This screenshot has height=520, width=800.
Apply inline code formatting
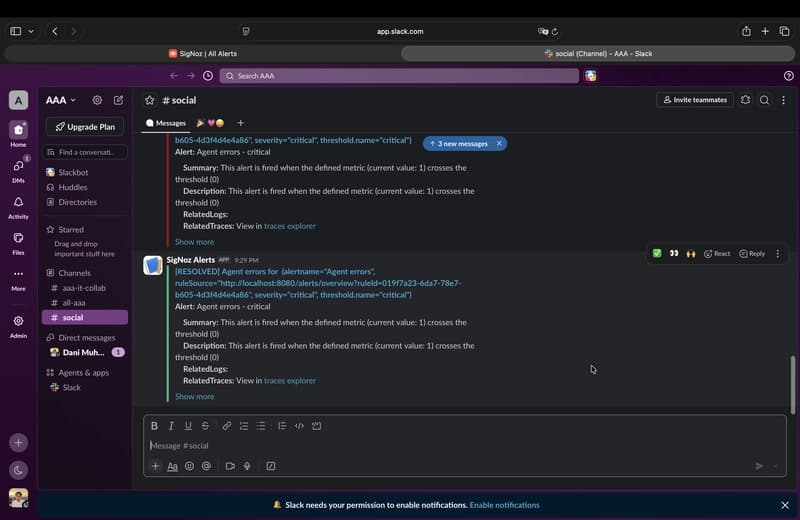coord(299,426)
